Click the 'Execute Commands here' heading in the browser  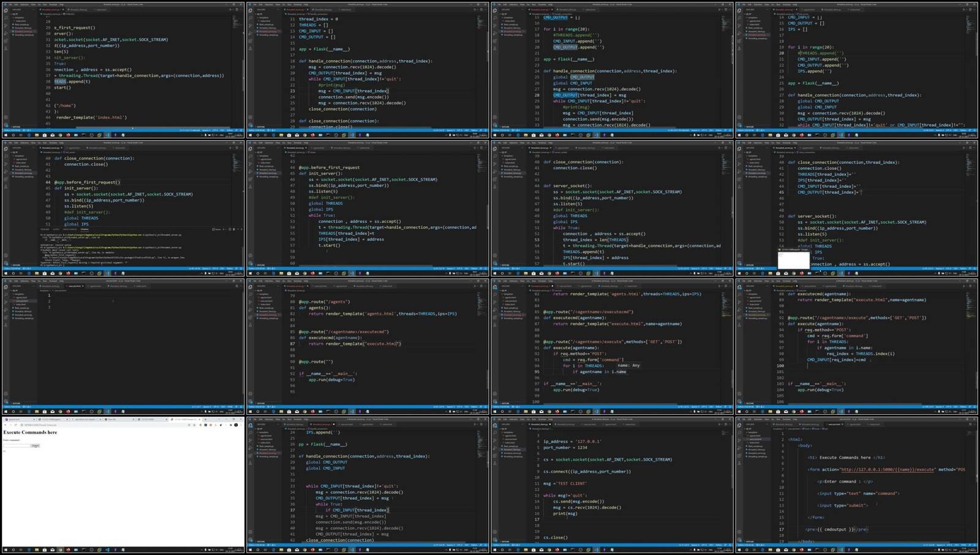click(30, 432)
